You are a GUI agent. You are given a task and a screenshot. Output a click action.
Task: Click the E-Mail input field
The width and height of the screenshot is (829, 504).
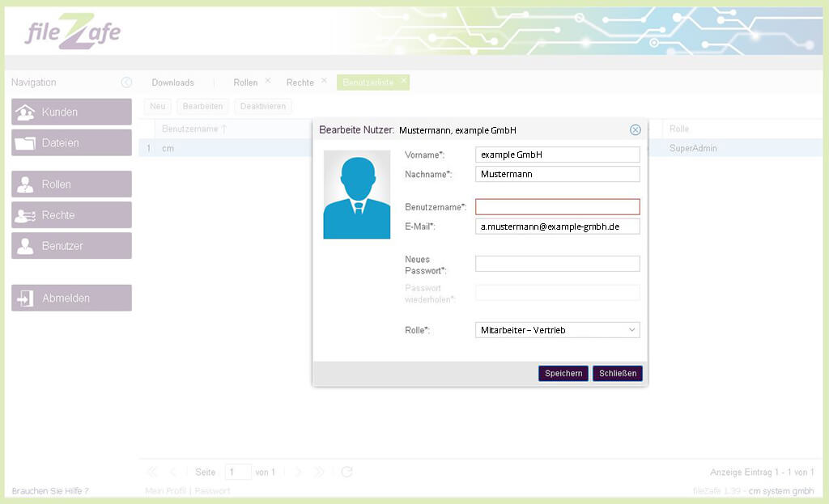coord(557,227)
